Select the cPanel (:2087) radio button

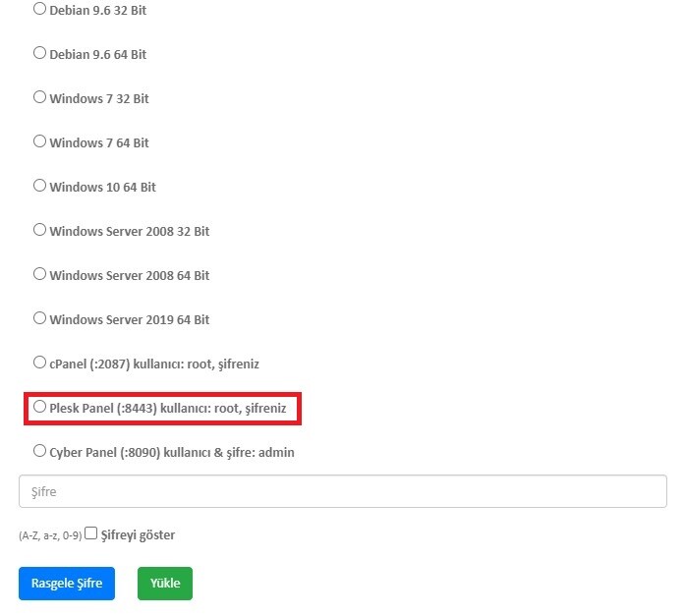pos(39,363)
